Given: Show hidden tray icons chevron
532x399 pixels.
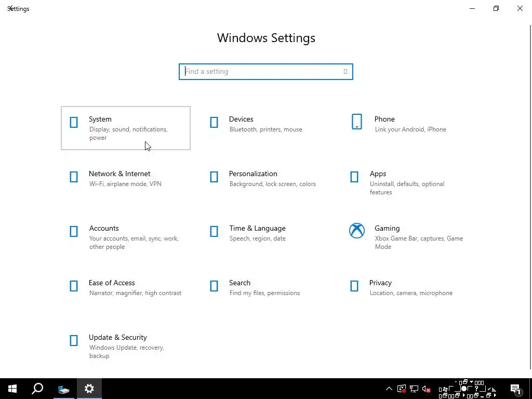Looking at the screenshot, I should coord(389,389).
